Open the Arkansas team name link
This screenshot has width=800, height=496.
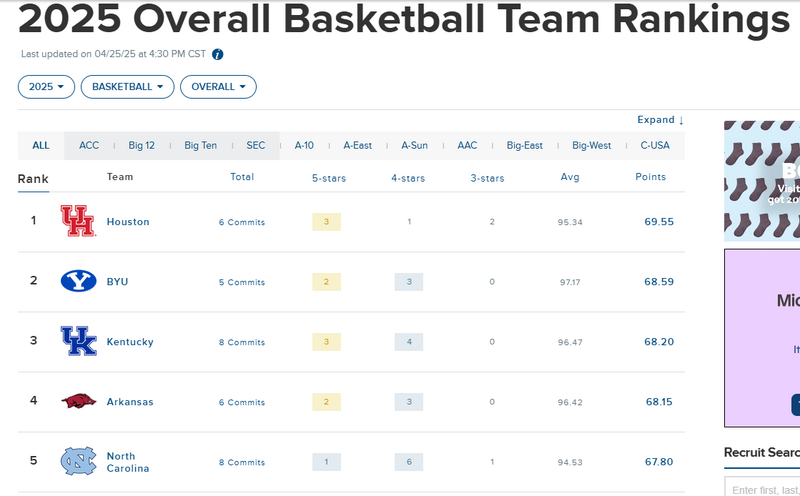point(130,402)
